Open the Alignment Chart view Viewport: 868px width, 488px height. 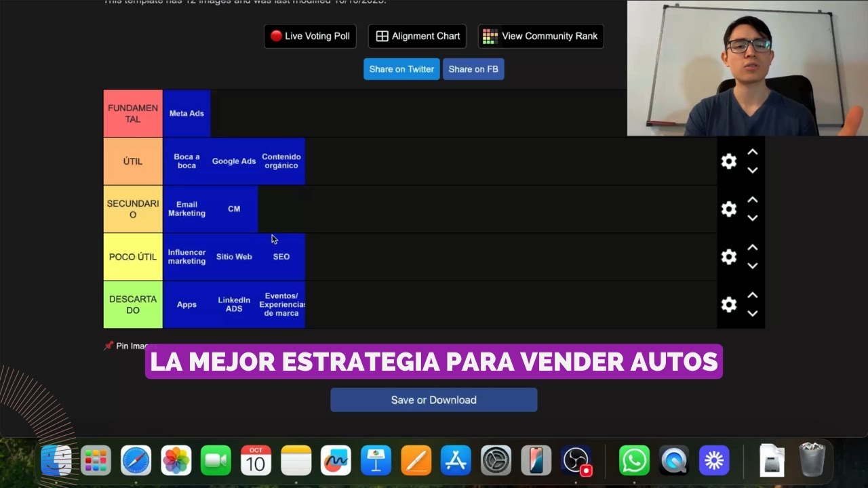[x=417, y=36]
